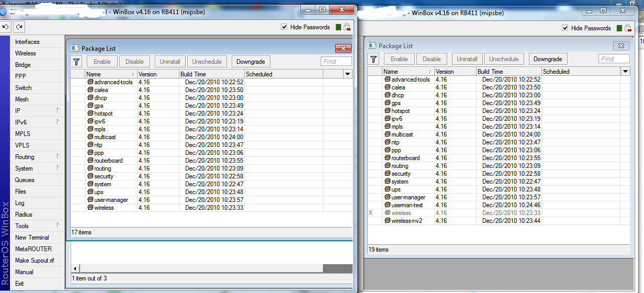Open Make Supout.rif from the sidebar

tap(37, 261)
